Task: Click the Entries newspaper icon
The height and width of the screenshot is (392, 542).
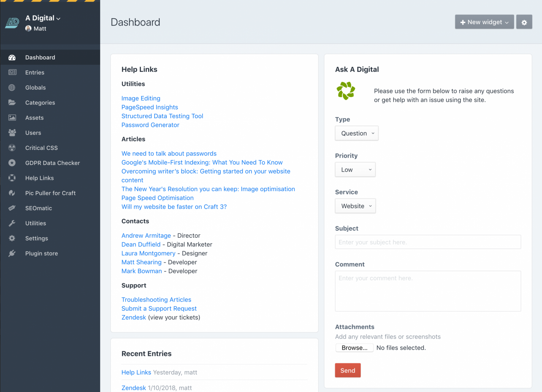Action: 12,72
